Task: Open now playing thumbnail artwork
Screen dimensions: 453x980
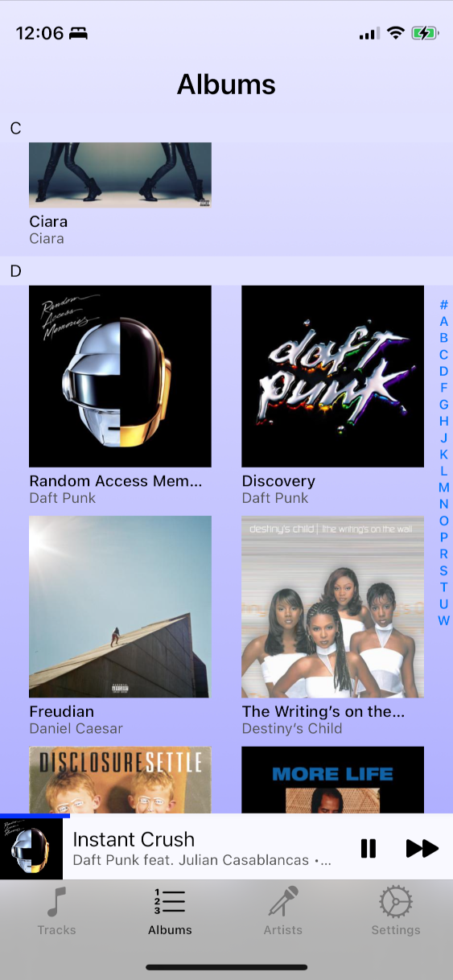Action: click(x=31, y=849)
